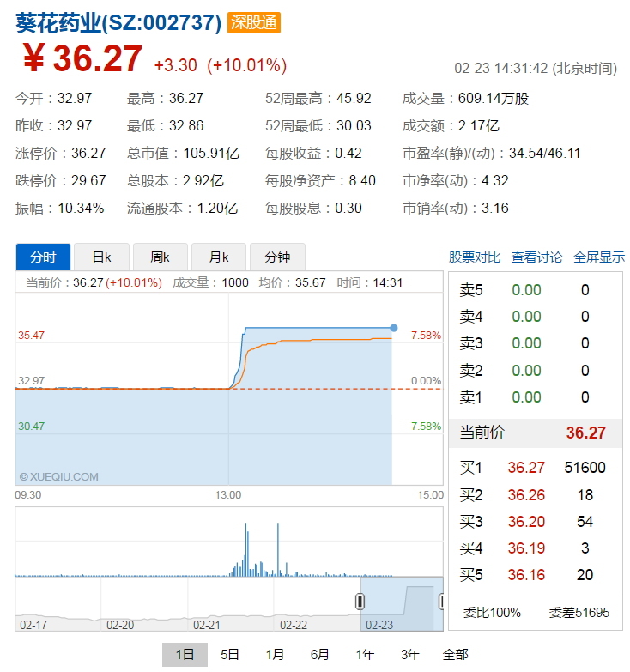Select the 1月 range button
The width and height of the screenshot is (630, 672).
pyautogui.click(x=275, y=655)
